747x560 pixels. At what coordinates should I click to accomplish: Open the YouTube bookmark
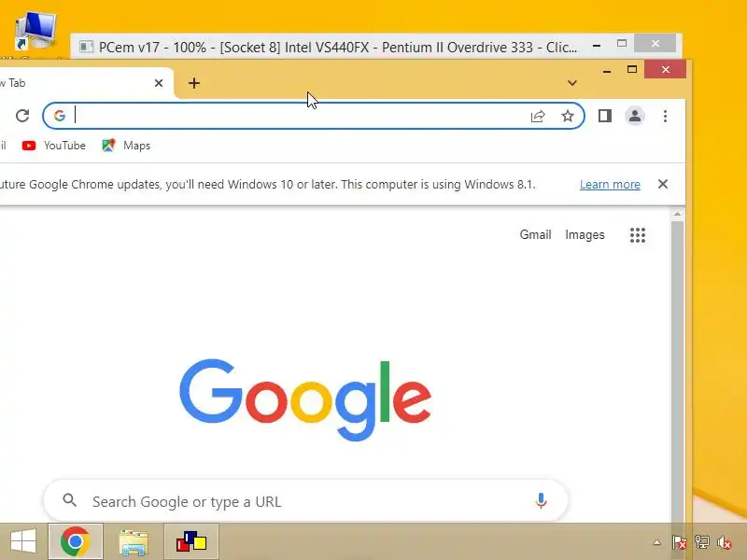point(54,146)
